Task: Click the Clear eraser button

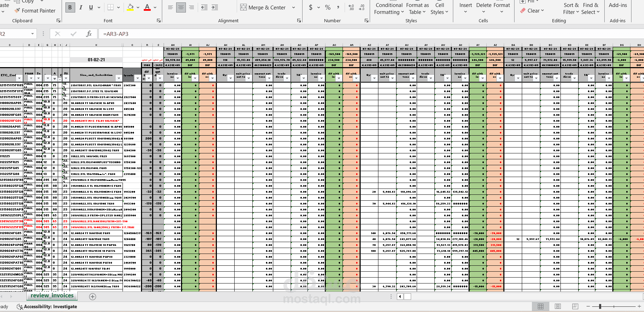Action: click(532, 11)
